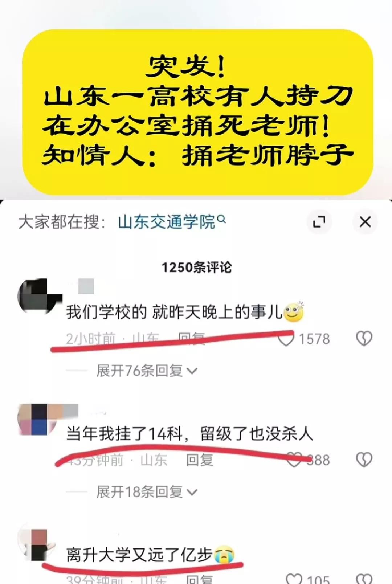
Task: Open the third commenter's avatar
Action: coord(36,544)
